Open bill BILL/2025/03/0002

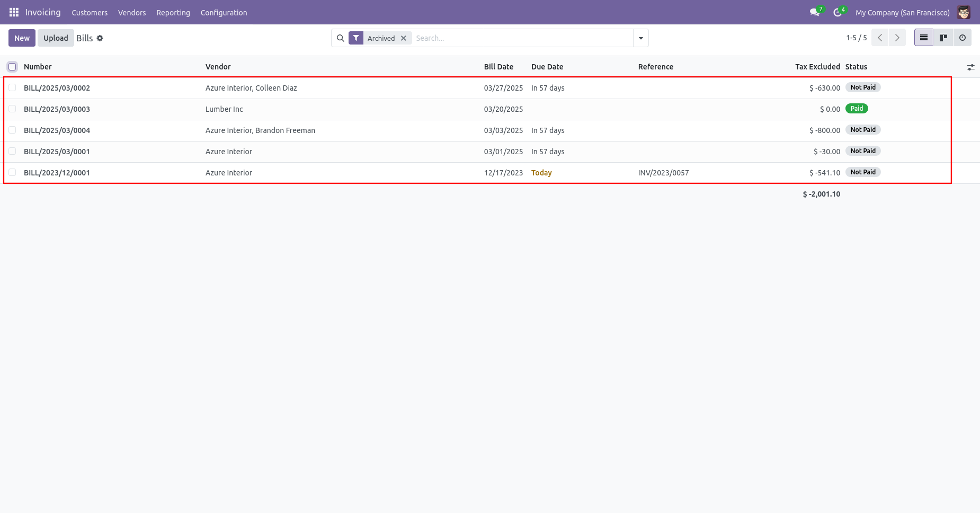click(57, 88)
